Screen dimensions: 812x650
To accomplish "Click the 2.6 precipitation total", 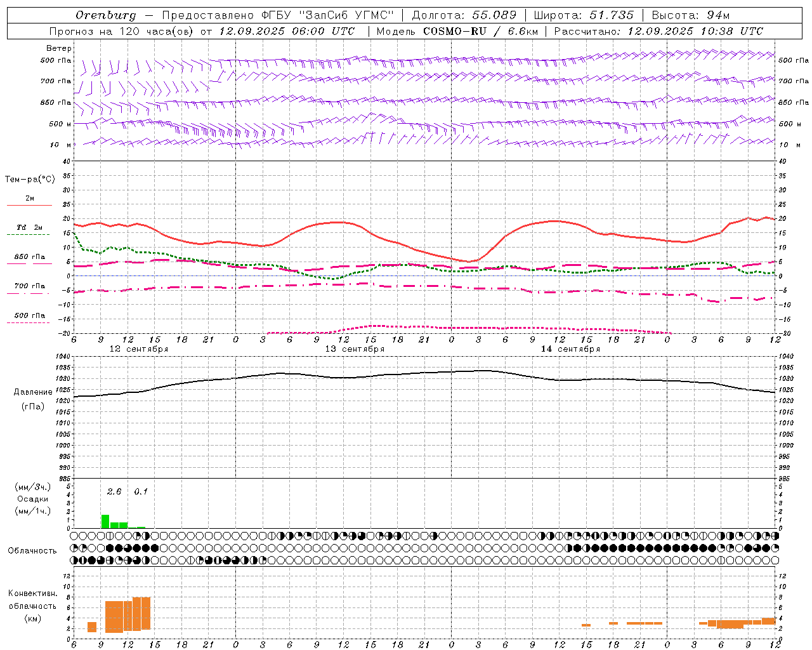I will (114, 491).
